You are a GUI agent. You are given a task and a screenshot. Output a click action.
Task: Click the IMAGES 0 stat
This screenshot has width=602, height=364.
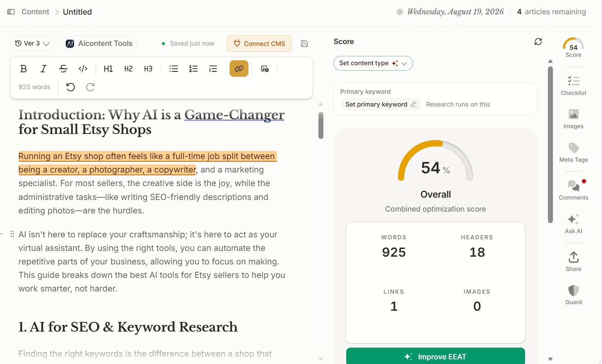(x=477, y=300)
